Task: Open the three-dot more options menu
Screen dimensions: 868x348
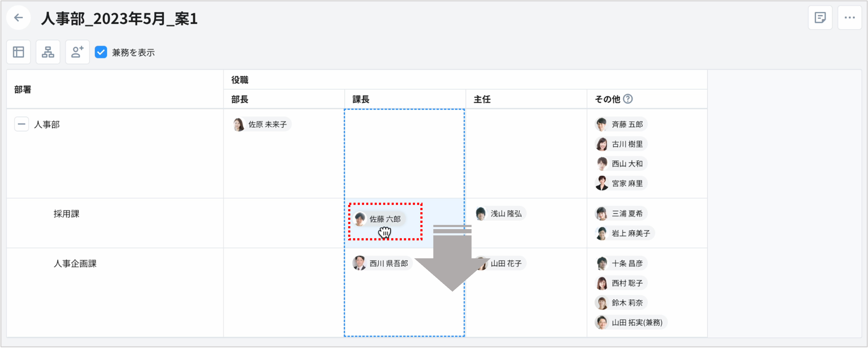Action: (x=849, y=18)
